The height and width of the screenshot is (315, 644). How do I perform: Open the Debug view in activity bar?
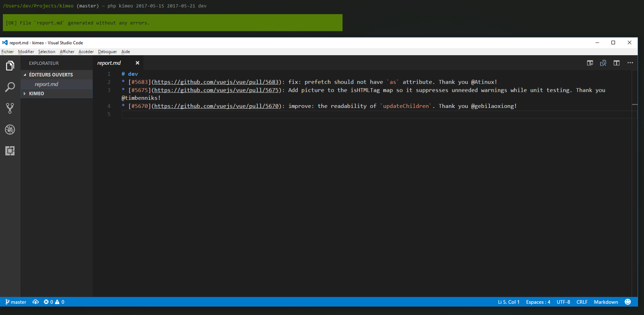click(x=10, y=129)
